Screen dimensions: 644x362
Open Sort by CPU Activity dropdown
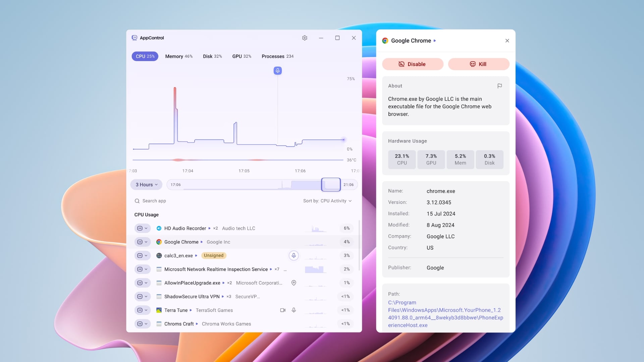[327, 201]
